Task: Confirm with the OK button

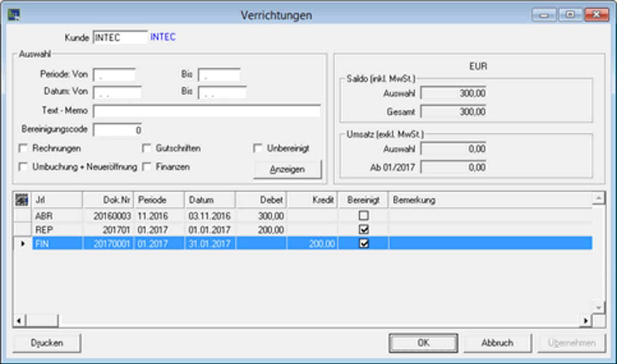Action: pos(423,343)
